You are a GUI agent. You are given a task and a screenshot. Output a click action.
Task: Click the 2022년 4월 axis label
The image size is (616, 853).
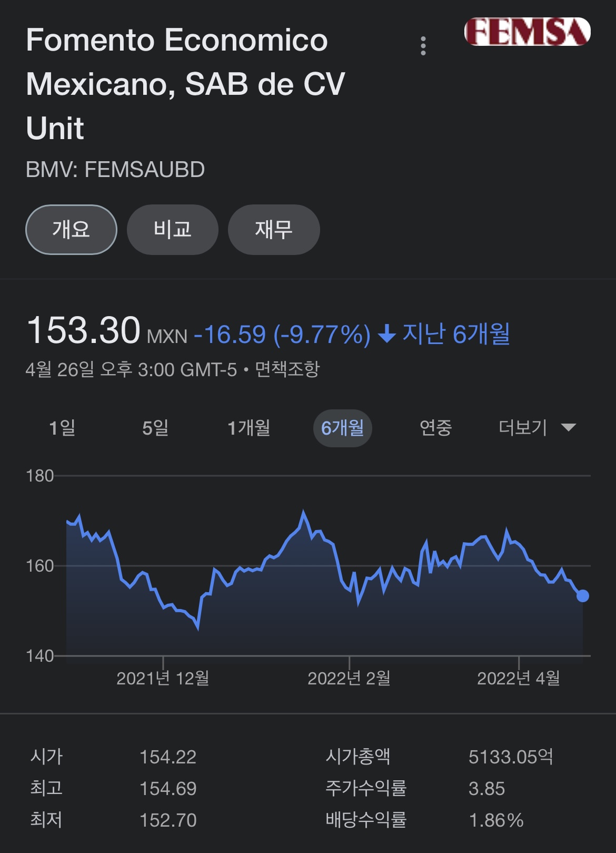coord(519,678)
